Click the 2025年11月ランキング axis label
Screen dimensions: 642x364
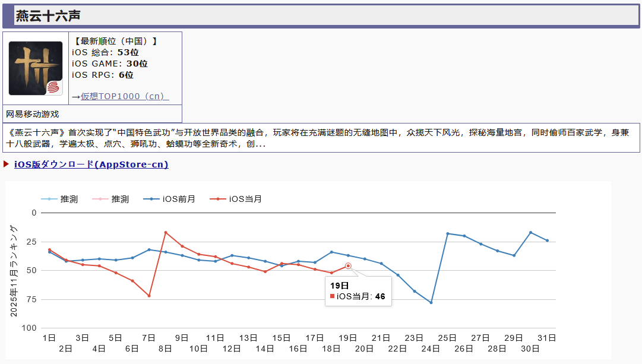(x=14, y=271)
